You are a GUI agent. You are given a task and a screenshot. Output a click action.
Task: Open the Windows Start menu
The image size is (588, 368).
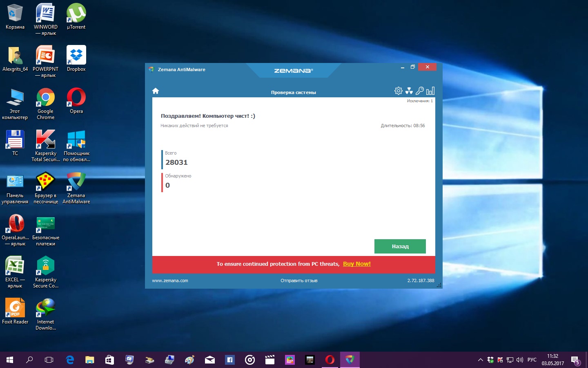(10, 360)
